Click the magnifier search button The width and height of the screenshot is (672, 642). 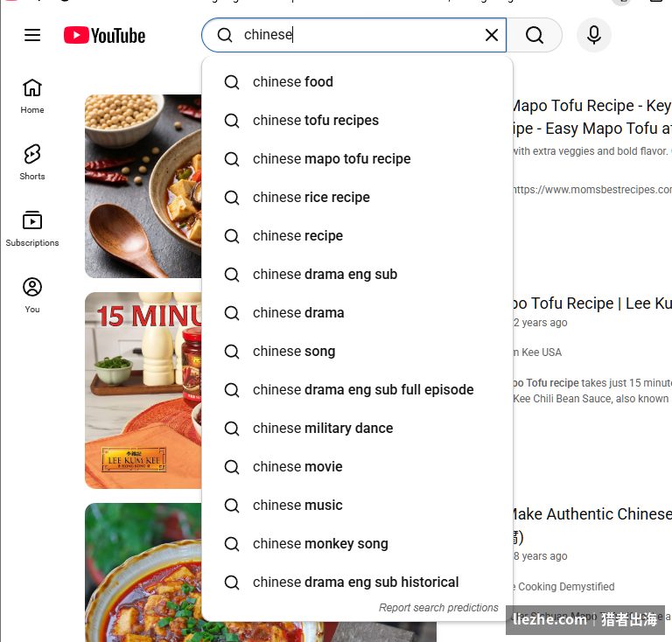[535, 35]
